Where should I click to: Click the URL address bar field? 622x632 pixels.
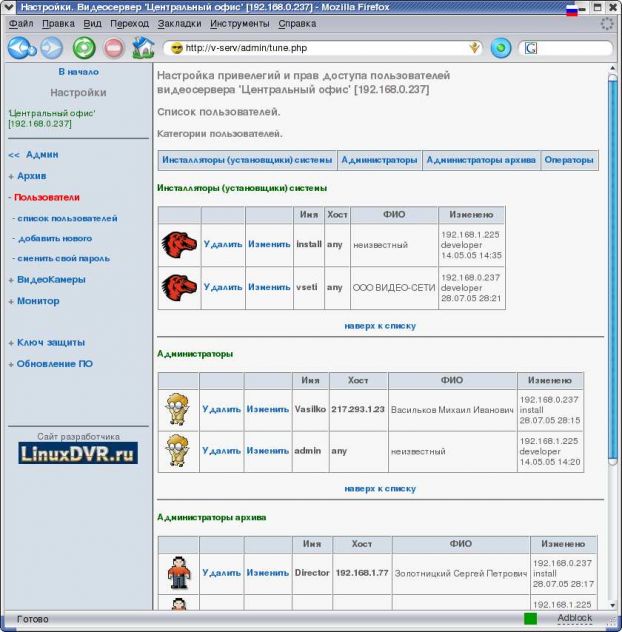tap(322, 48)
